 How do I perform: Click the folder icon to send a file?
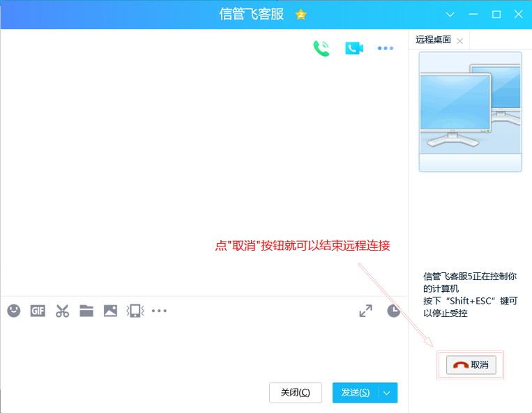pos(86,311)
